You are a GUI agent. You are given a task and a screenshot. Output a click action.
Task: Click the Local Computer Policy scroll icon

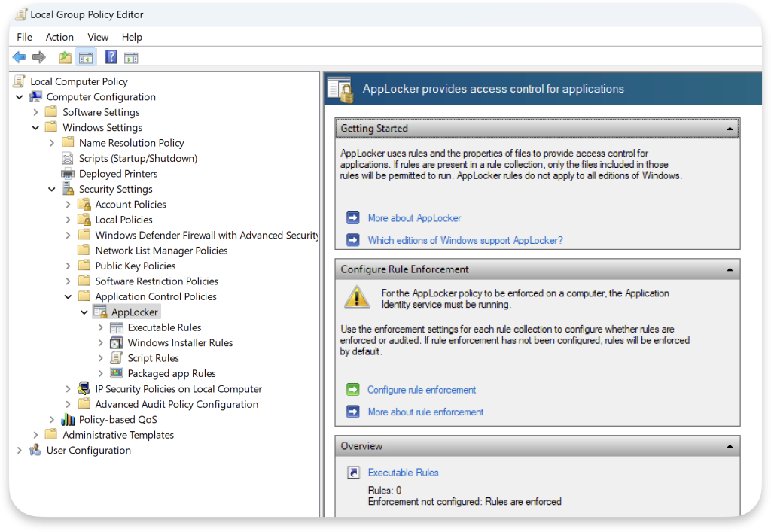pyautogui.click(x=20, y=81)
